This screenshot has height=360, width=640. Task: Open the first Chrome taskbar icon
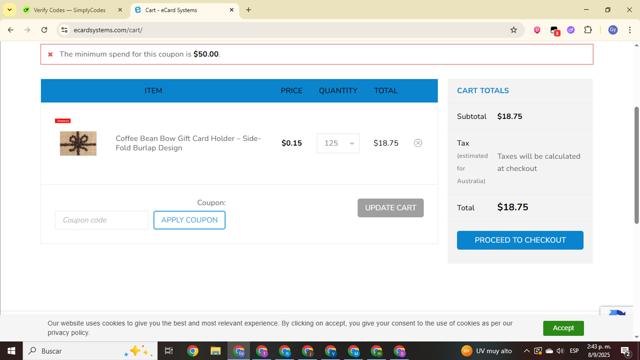(x=193, y=351)
